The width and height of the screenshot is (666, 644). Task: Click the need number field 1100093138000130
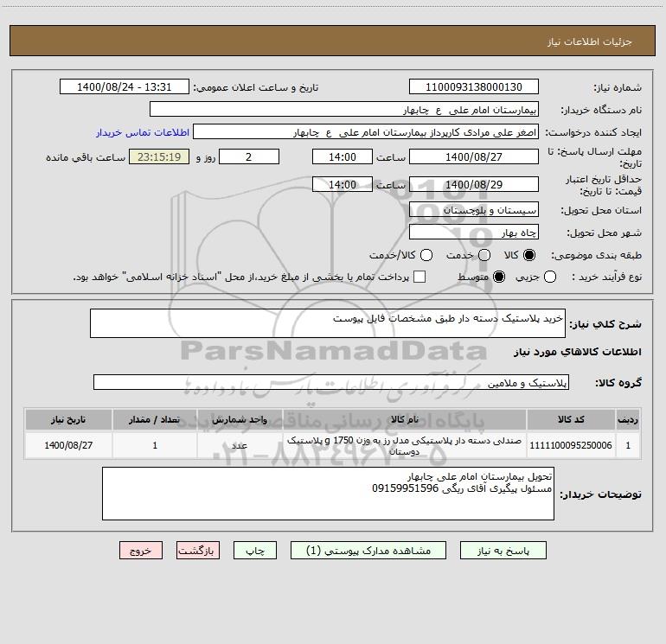pyautogui.click(x=474, y=87)
